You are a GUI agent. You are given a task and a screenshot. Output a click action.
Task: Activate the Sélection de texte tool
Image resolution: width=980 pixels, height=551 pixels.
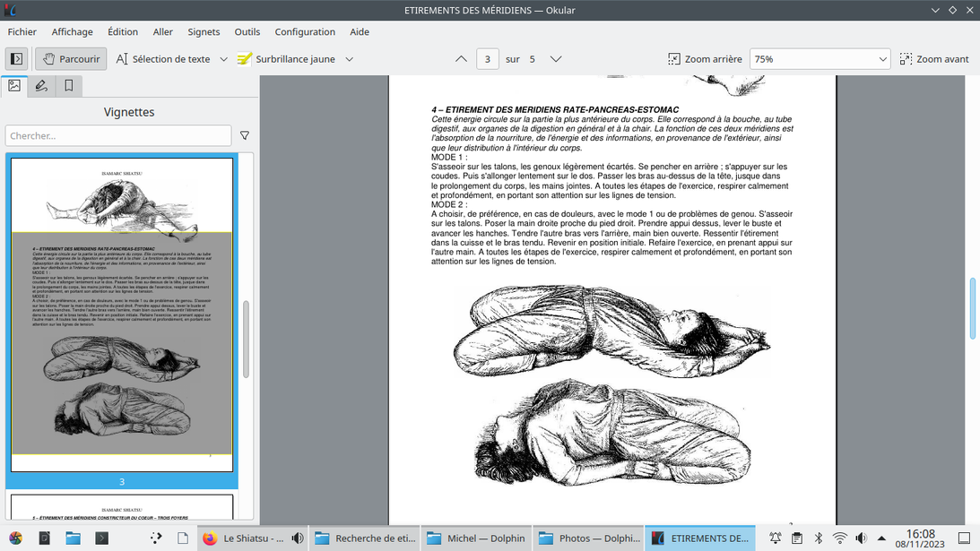[162, 59]
